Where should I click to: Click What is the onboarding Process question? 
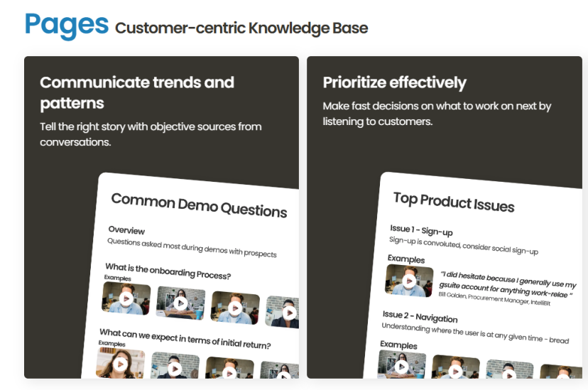168,271
